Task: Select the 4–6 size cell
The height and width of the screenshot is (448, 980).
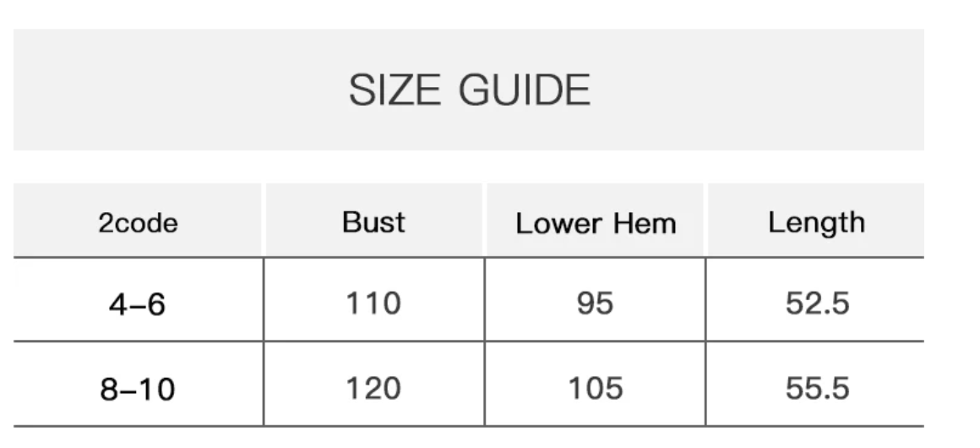Action: click(x=137, y=303)
